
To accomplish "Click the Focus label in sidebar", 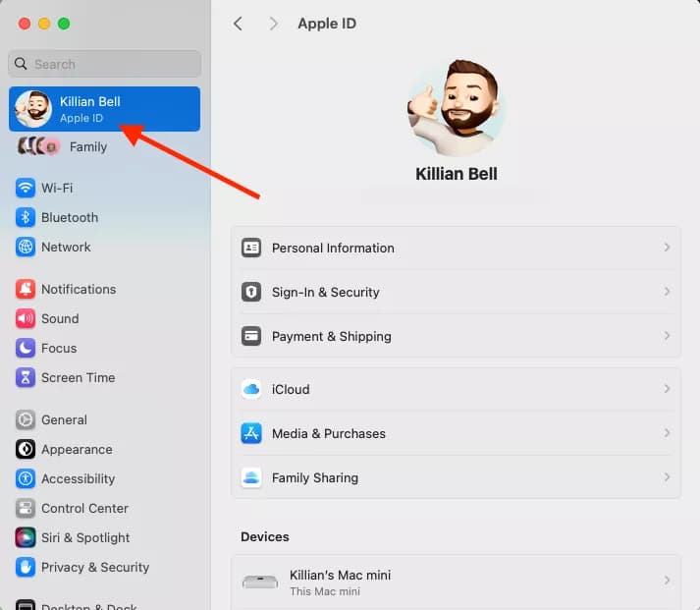I will tap(59, 349).
